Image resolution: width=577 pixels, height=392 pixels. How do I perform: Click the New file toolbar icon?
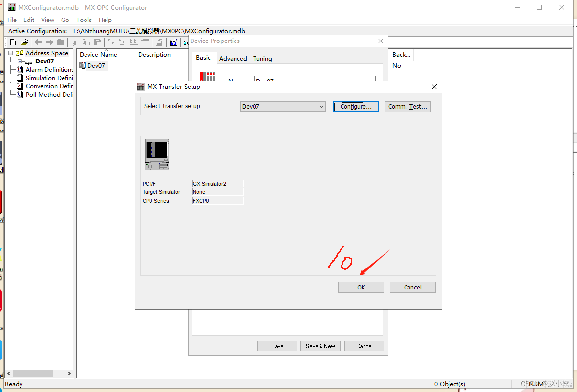(13, 42)
